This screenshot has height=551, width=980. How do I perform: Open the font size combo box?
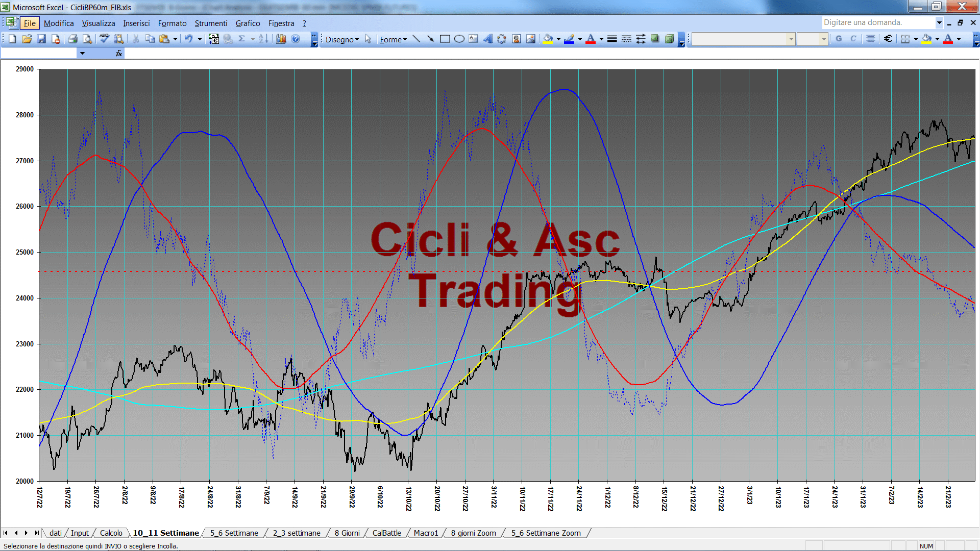812,39
